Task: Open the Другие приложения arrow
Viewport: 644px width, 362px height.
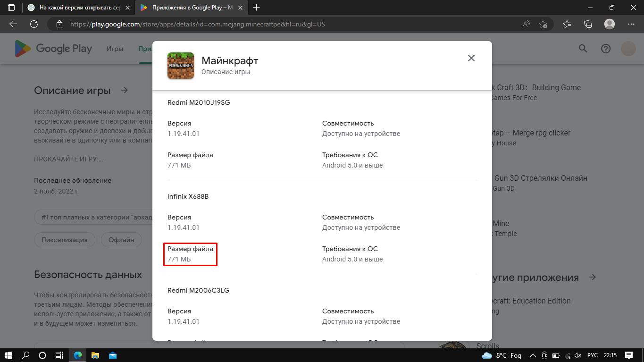Action: coord(593,277)
